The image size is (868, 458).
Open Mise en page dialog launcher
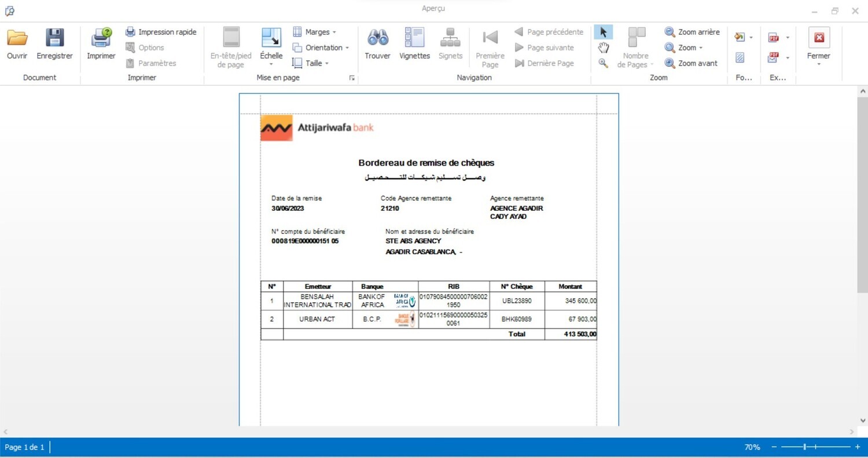(x=352, y=78)
